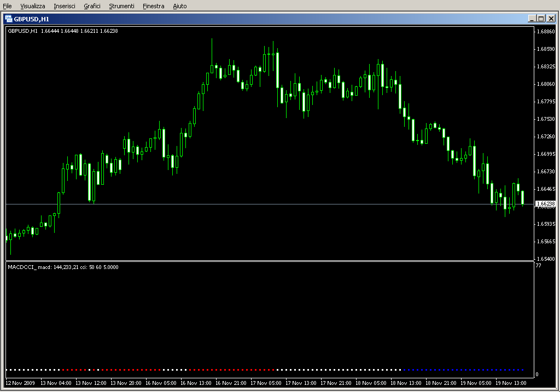The height and width of the screenshot is (392, 560).
Task: Click the blue dots in indicator window
Action: (464, 370)
